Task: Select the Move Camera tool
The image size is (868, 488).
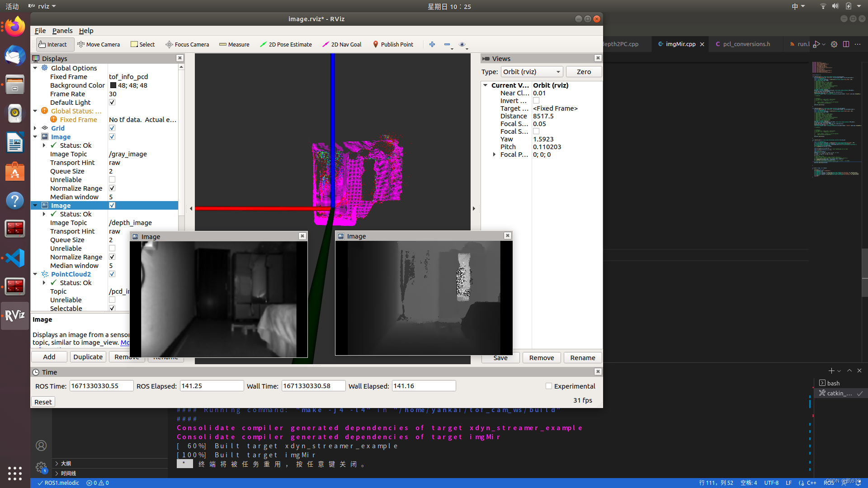Action: 99,44
